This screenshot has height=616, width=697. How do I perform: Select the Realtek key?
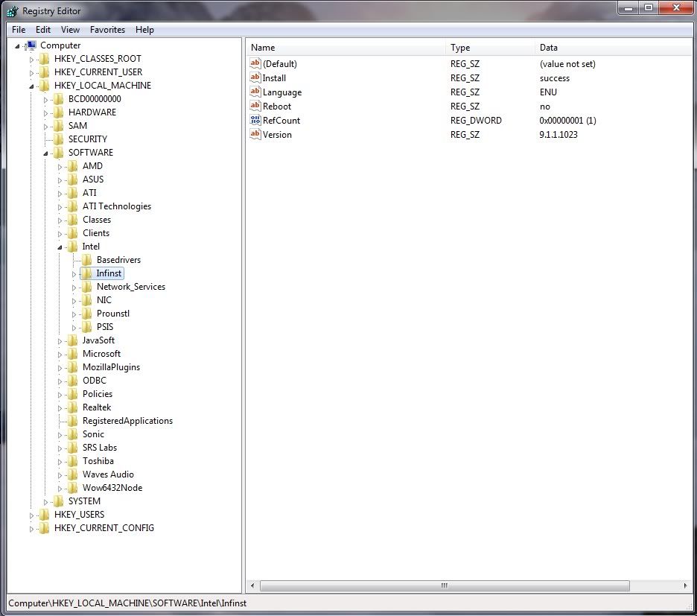click(97, 407)
